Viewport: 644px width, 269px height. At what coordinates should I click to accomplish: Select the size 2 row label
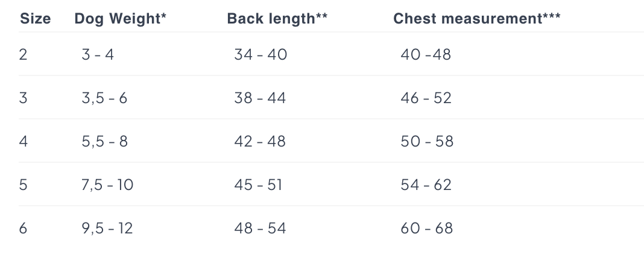[x=24, y=55]
